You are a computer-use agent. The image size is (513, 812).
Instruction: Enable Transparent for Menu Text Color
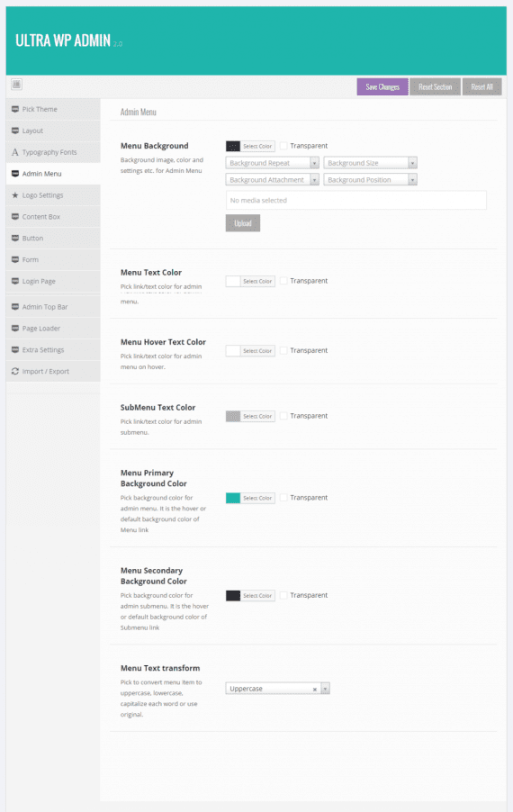point(283,281)
